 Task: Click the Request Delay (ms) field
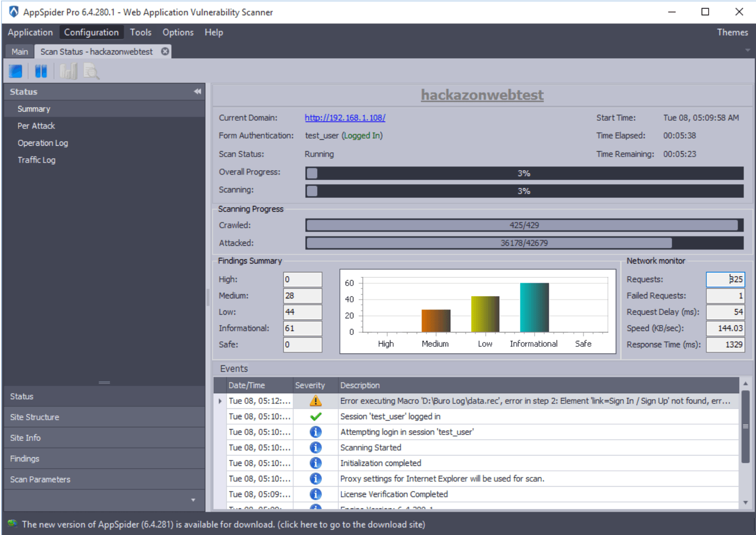[x=725, y=312]
